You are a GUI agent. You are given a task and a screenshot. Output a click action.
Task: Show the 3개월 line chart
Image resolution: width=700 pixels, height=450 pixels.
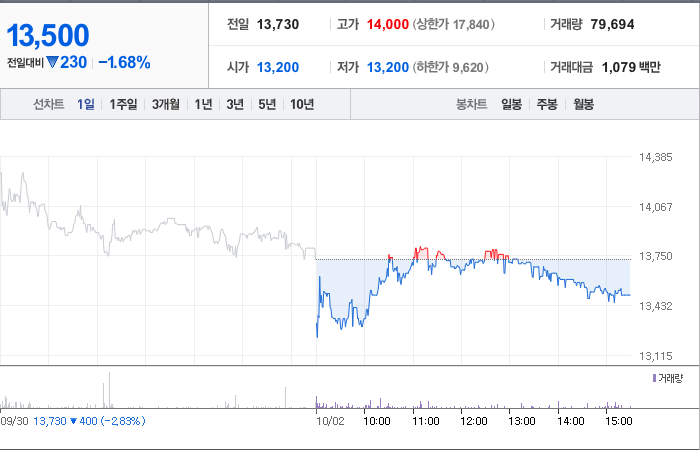166,104
